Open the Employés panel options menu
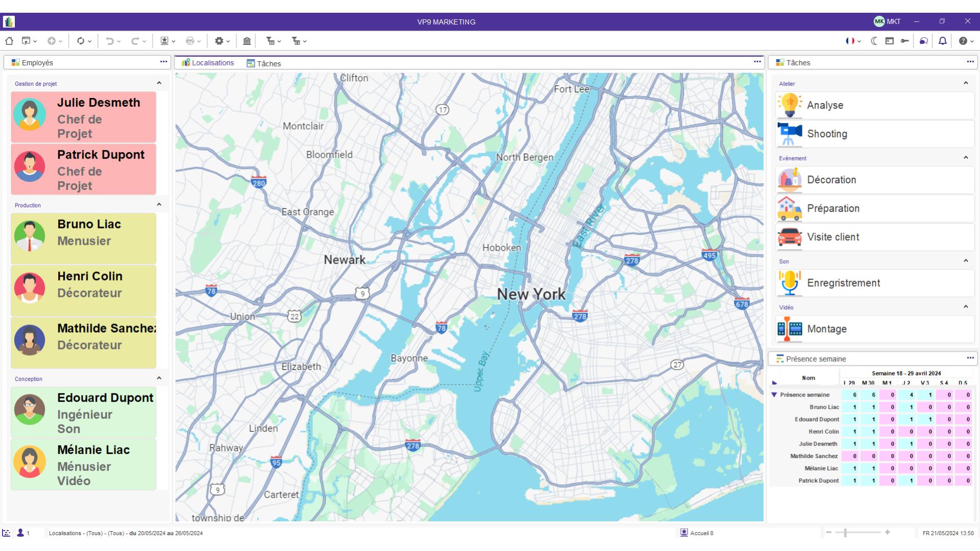The width and height of the screenshot is (980, 551). [163, 62]
